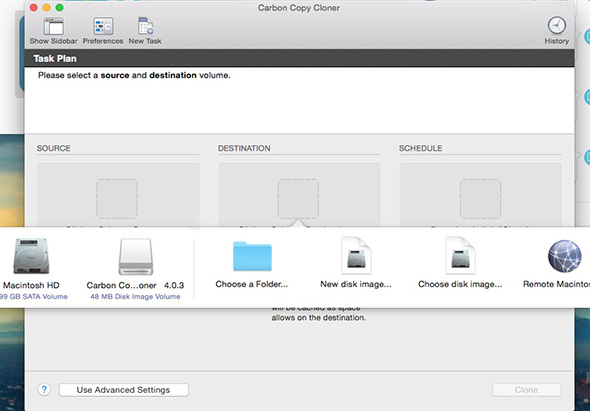Click the yellow minimize window button
The height and width of the screenshot is (411, 590).
click(46, 8)
